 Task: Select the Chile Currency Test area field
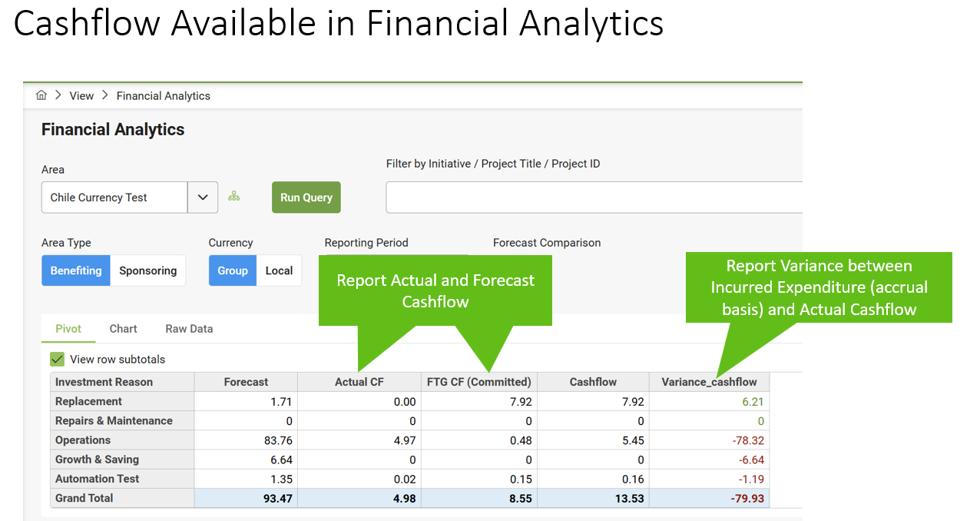coord(114,197)
